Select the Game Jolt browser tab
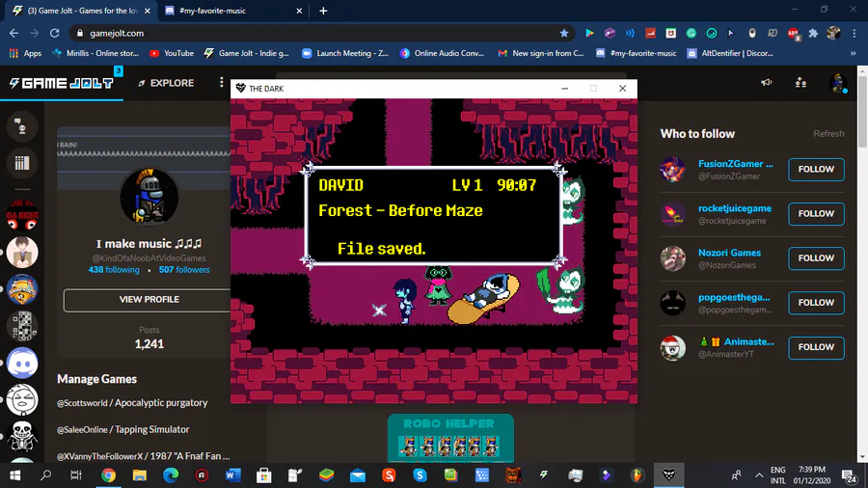868x488 pixels. [x=83, y=11]
